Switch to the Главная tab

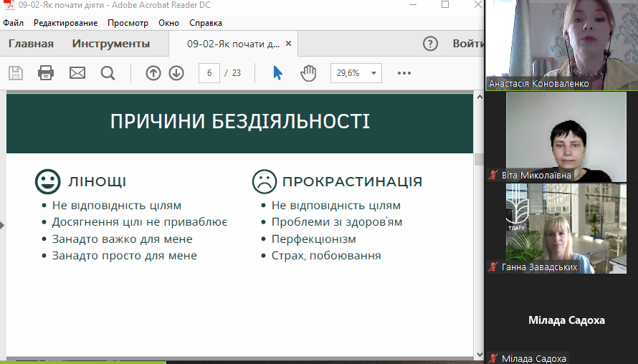[31, 44]
